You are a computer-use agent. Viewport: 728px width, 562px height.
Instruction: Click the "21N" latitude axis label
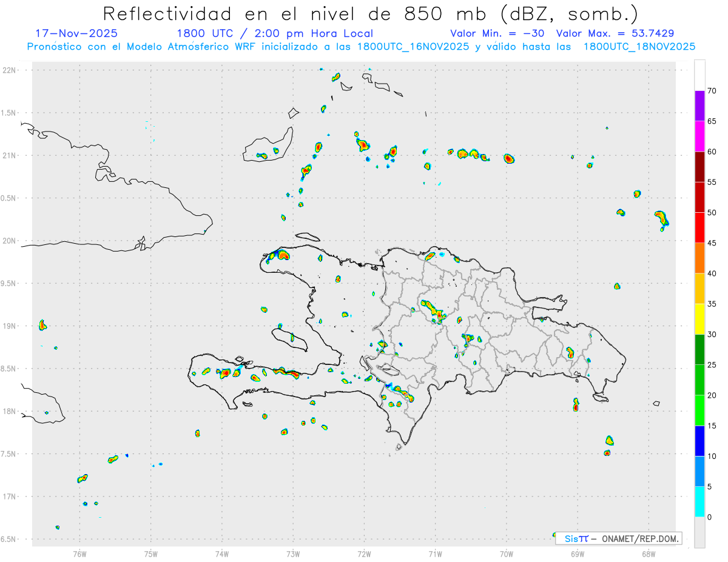(x=10, y=156)
